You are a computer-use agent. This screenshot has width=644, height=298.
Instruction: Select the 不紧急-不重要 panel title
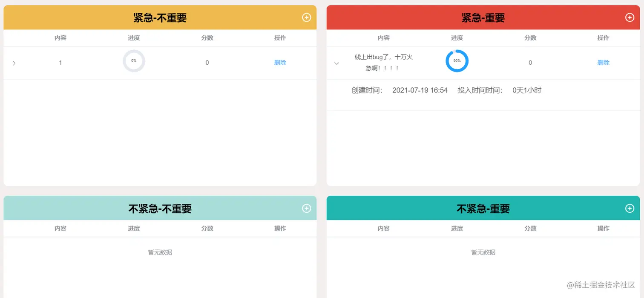click(160, 208)
